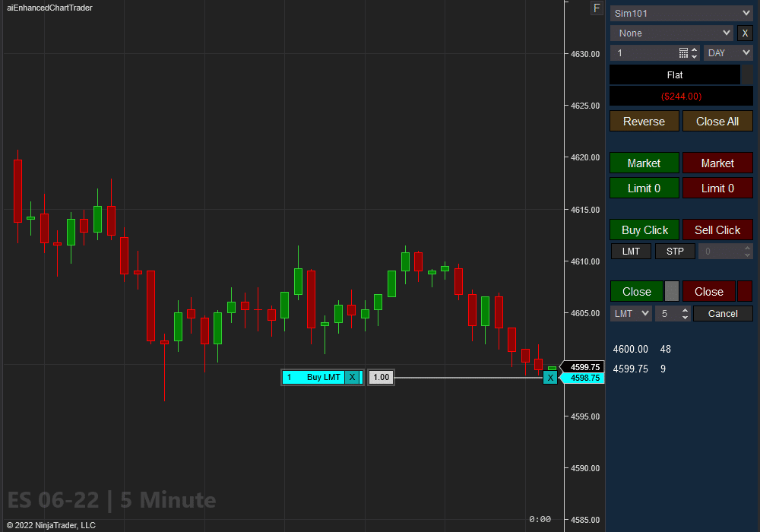760x532 pixels.
Task: Click the gray square beside the green Close button
Action: coord(672,291)
